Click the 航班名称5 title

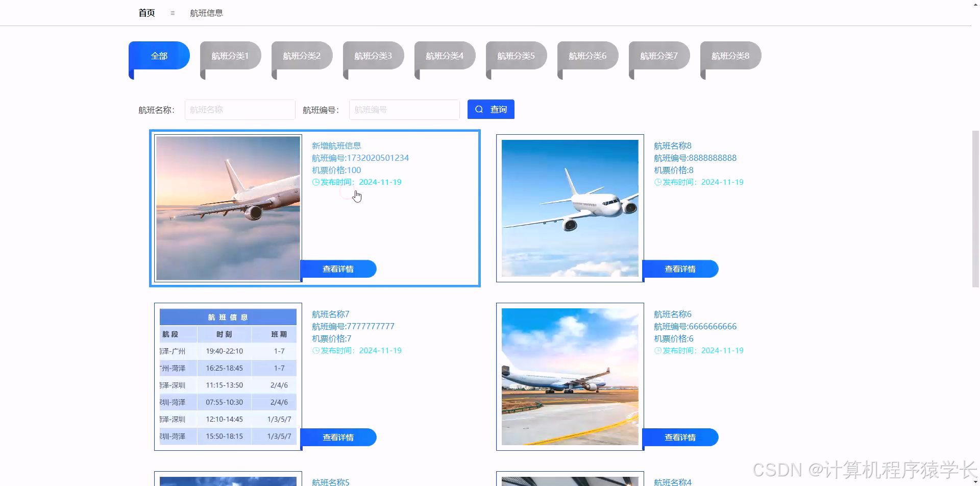coord(331,482)
